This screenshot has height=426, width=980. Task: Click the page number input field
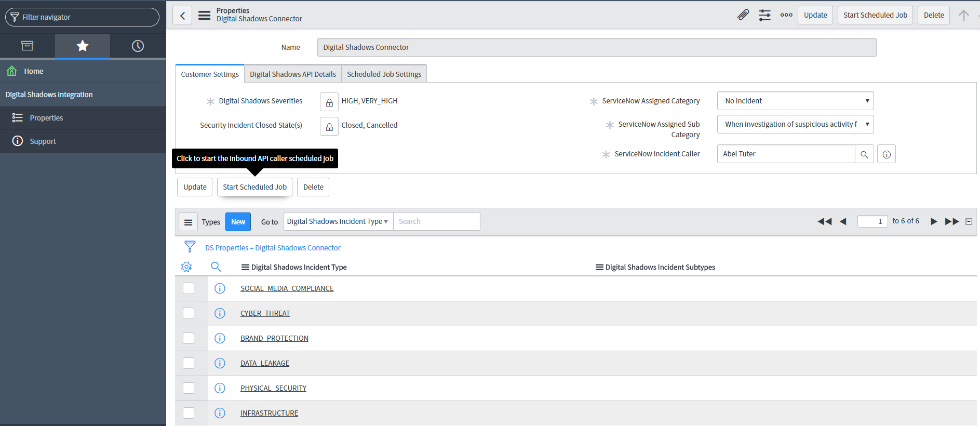(872, 221)
